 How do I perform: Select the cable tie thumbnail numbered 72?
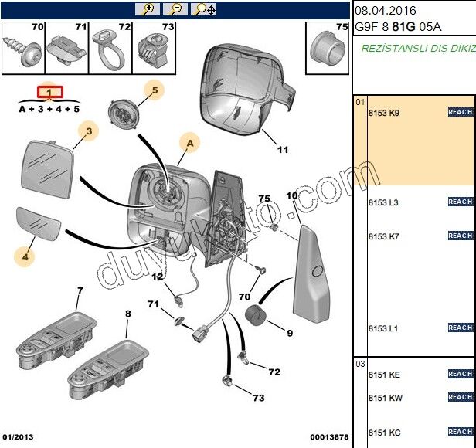[112, 46]
